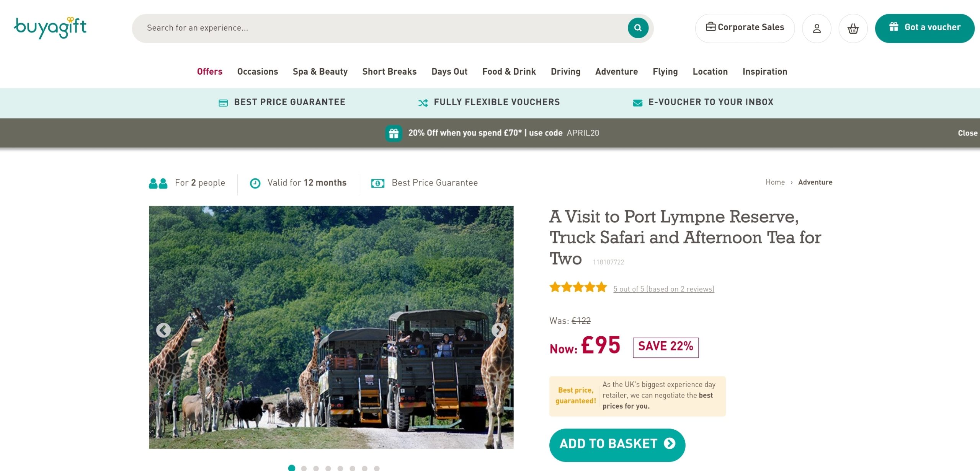Click the briefcase Corporate Sales button

point(745,28)
